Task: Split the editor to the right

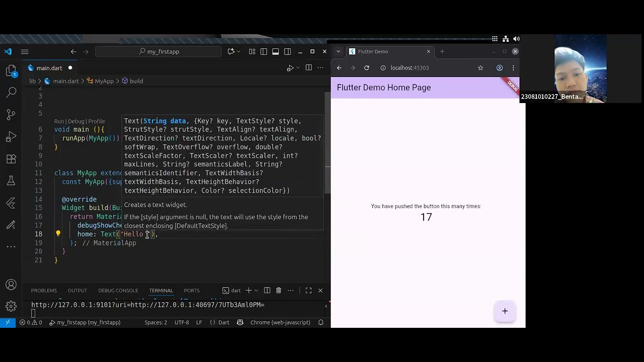Action: tap(308, 68)
